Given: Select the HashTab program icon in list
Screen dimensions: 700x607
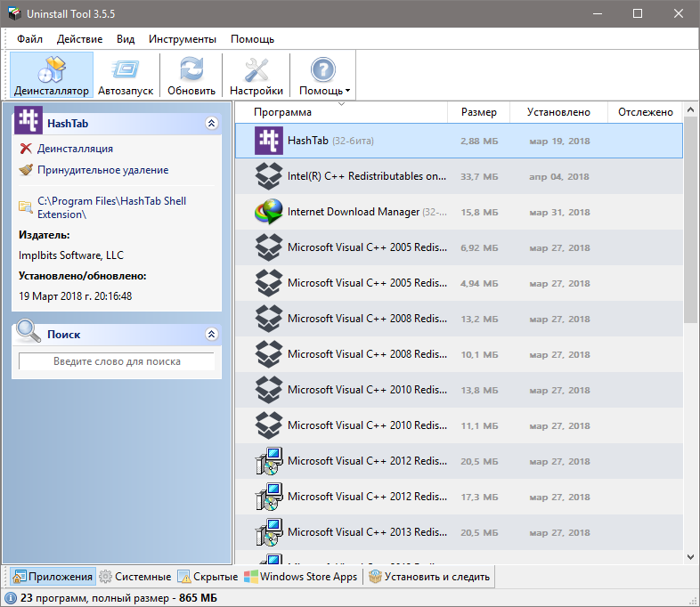Looking at the screenshot, I should (x=269, y=141).
